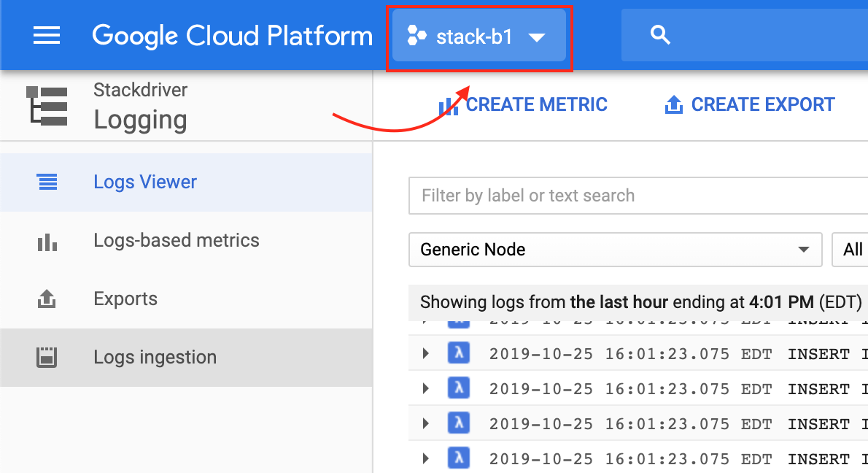Viewport: 868px width, 473px height.
Task: Open Logs-based metrics page
Action: point(186,240)
